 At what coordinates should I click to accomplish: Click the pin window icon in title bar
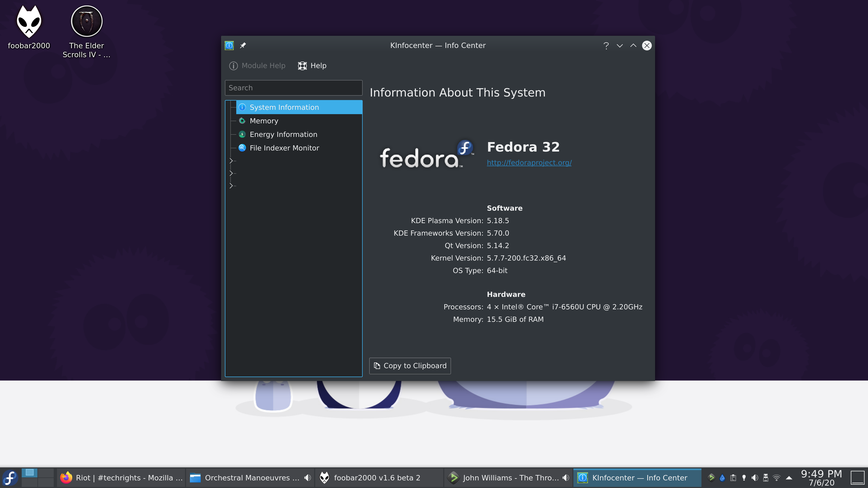[x=243, y=45]
